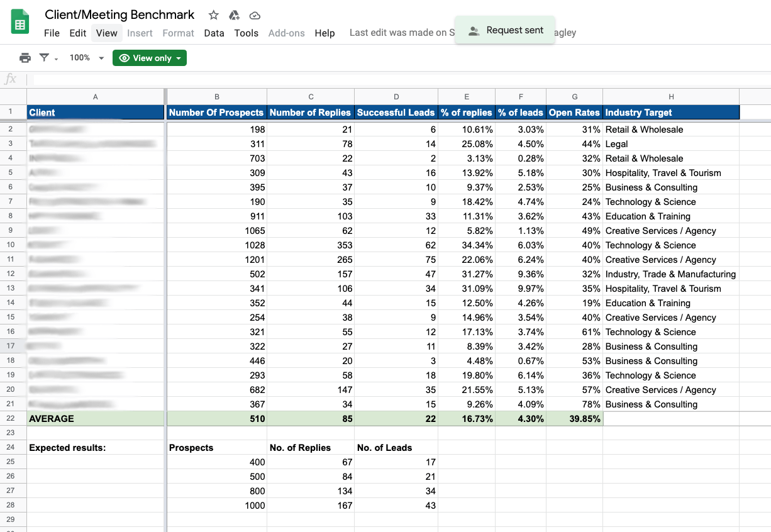Select the expected 167 replies cell
Viewport: 771px width, 532px height.
pyautogui.click(x=311, y=506)
